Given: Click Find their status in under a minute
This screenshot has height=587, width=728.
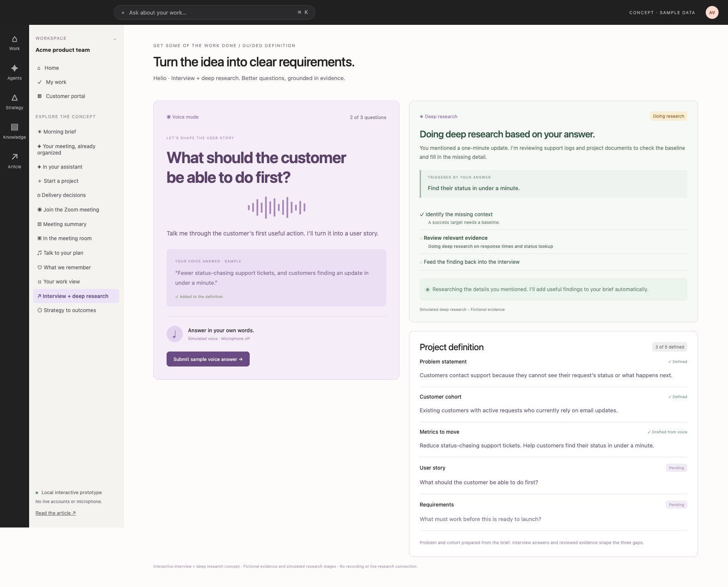Looking at the screenshot, I should (474, 188).
